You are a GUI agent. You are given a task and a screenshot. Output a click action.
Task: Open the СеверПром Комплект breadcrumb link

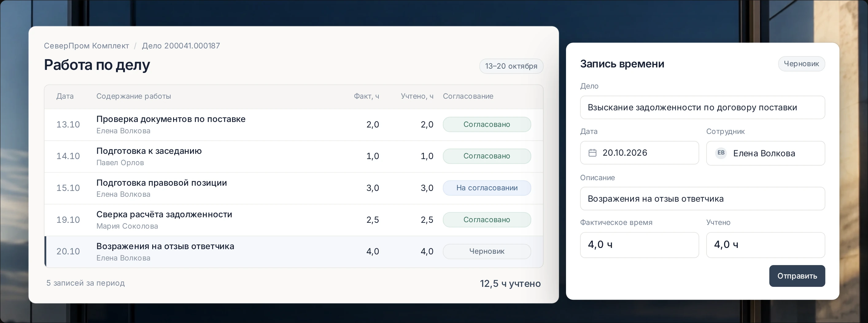(86, 46)
